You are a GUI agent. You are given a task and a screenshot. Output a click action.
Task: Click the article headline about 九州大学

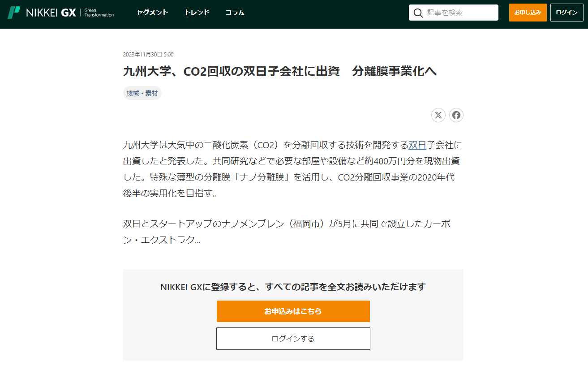coord(279,71)
